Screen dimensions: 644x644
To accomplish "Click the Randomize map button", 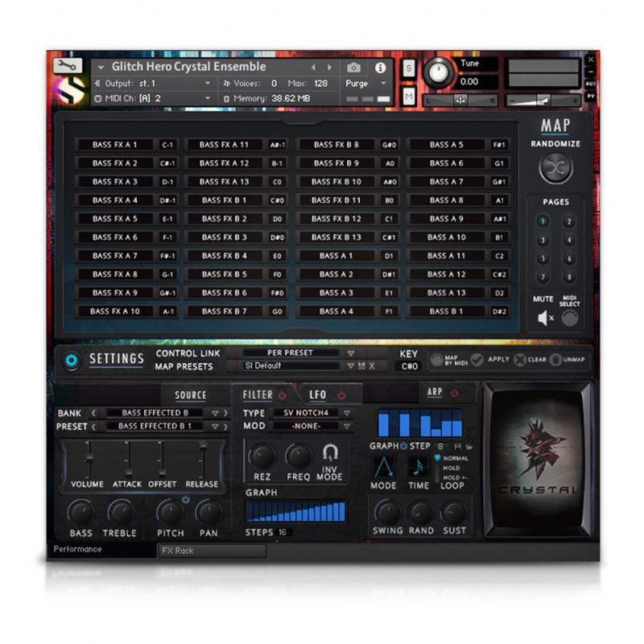I will point(555,167).
